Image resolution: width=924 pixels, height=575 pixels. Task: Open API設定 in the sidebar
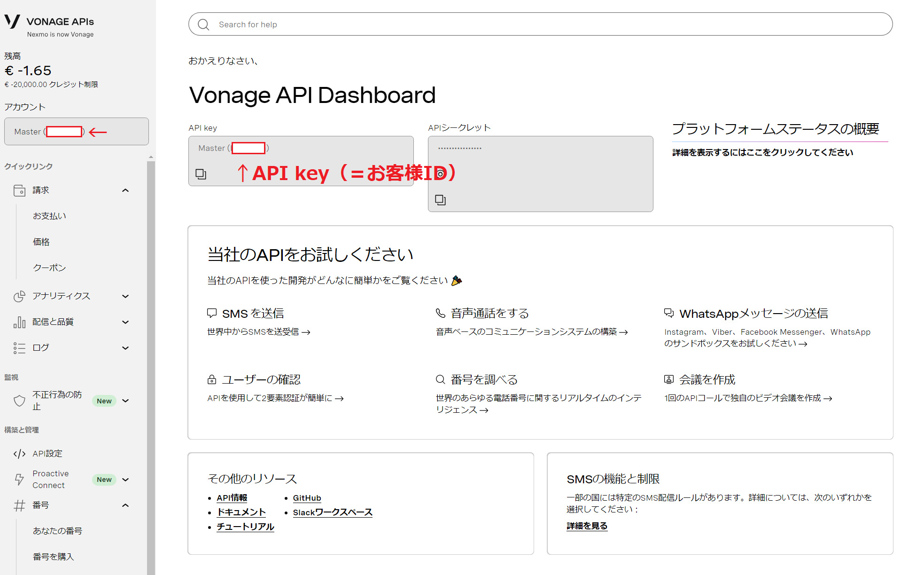(47, 454)
